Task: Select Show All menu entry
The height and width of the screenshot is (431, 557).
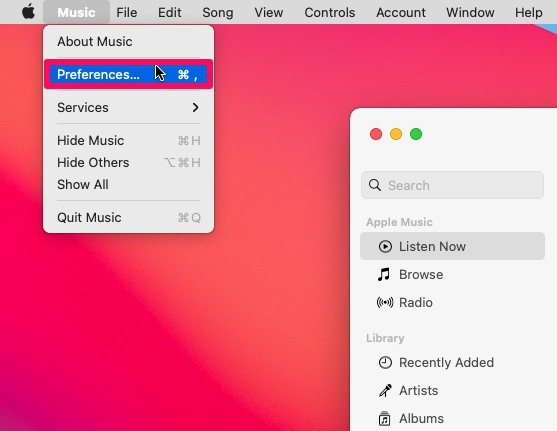Action: [x=128, y=185]
